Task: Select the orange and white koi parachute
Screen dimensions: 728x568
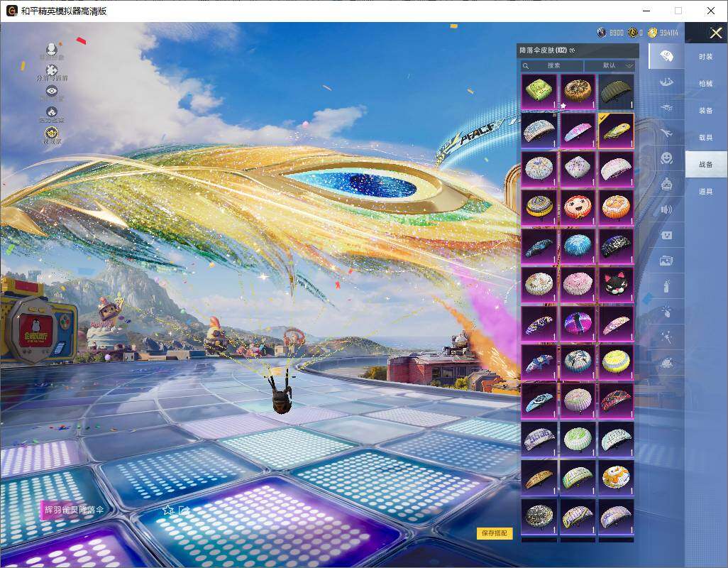Action: point(616,478)
